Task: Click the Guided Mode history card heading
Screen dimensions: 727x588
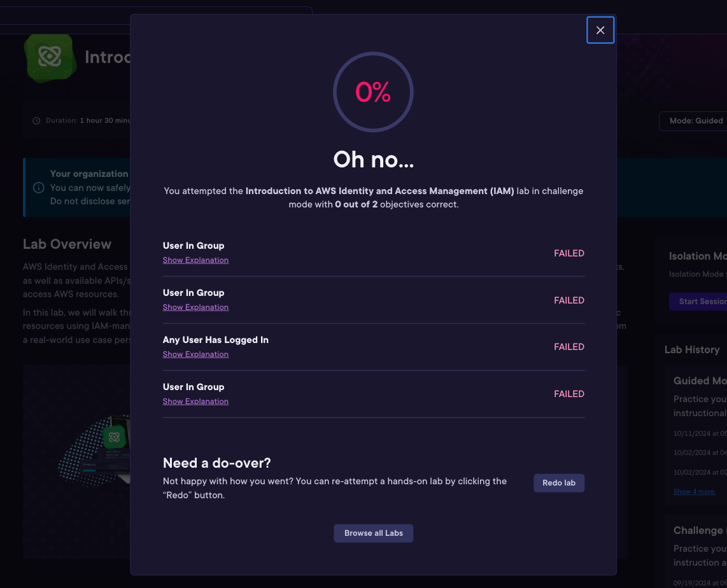Action: point(700,381)
